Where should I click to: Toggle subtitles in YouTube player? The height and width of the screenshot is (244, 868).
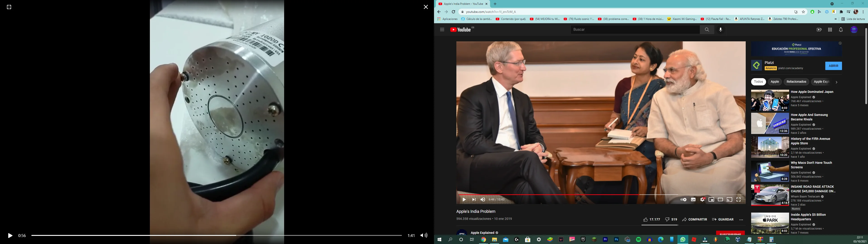tap(693, 199)
